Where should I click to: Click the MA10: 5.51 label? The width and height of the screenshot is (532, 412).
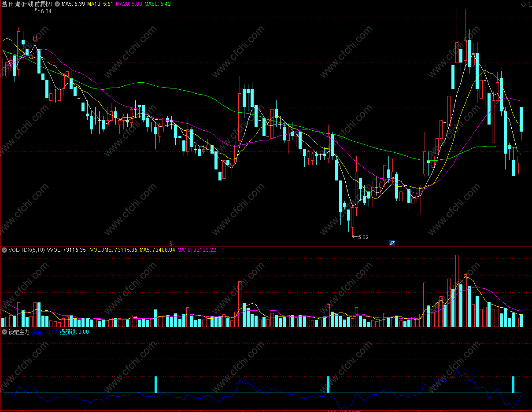pos(100,4)
